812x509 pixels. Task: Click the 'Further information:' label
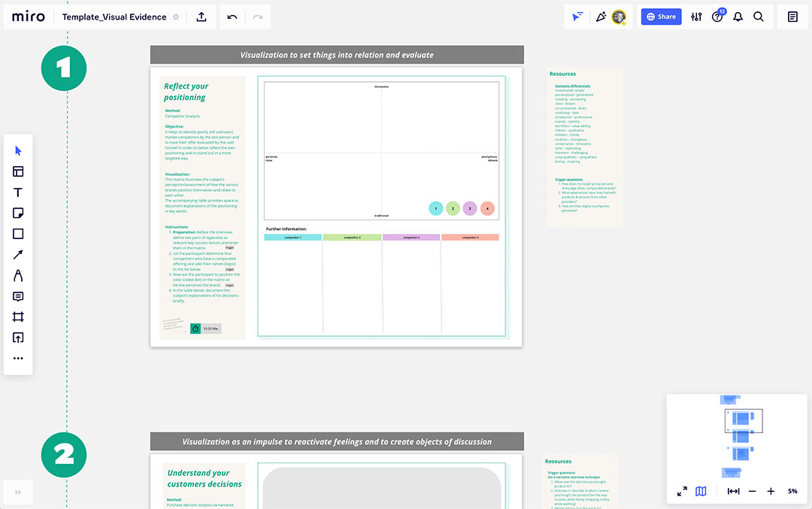click(286, 229)
